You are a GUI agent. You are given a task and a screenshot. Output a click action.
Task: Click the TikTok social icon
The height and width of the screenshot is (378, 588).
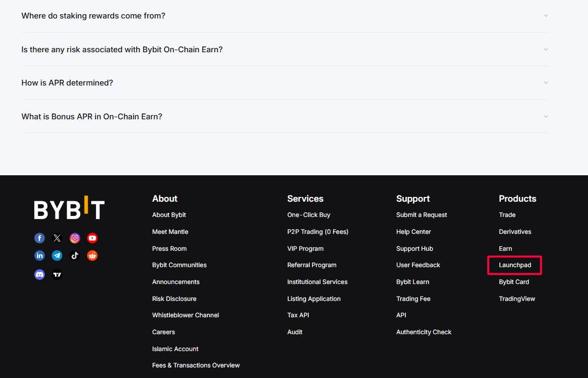coord(74,256)
